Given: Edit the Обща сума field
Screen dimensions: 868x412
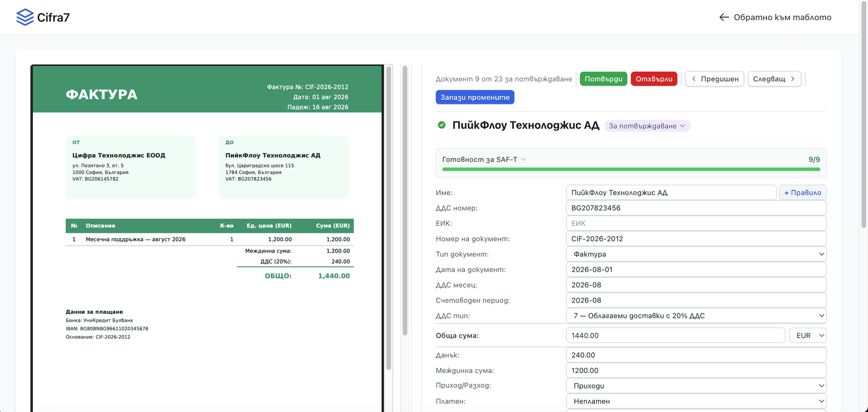Looking at the screenshot, I should [x=676, y=335].
